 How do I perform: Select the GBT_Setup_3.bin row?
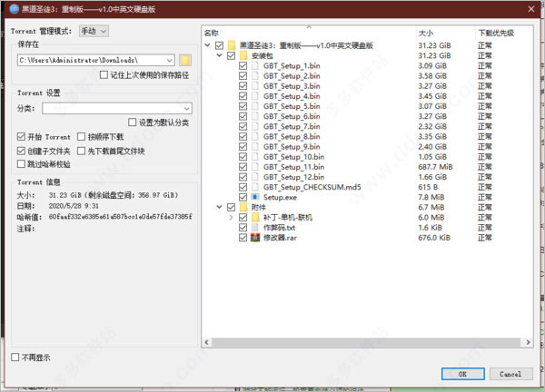click(x=367, y=86)
